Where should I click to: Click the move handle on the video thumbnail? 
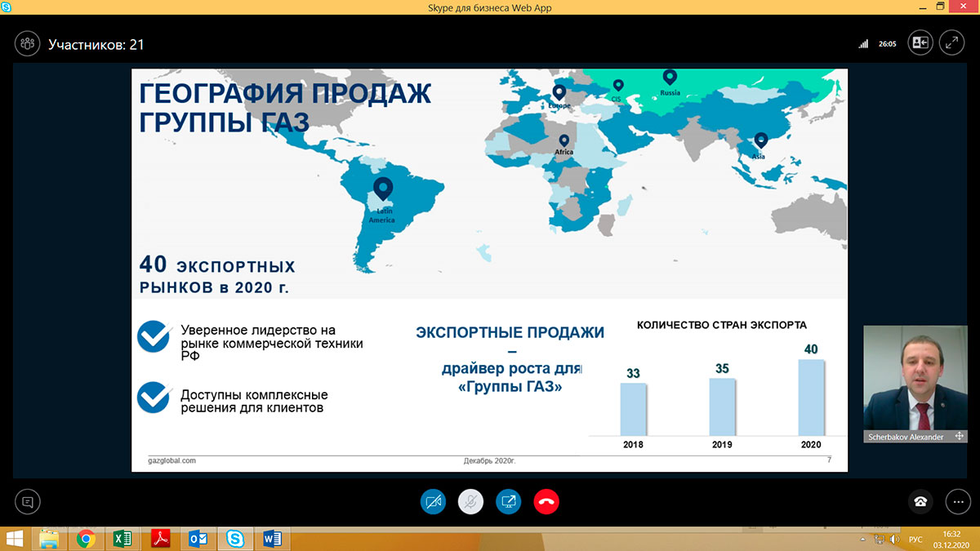[960, 437]
